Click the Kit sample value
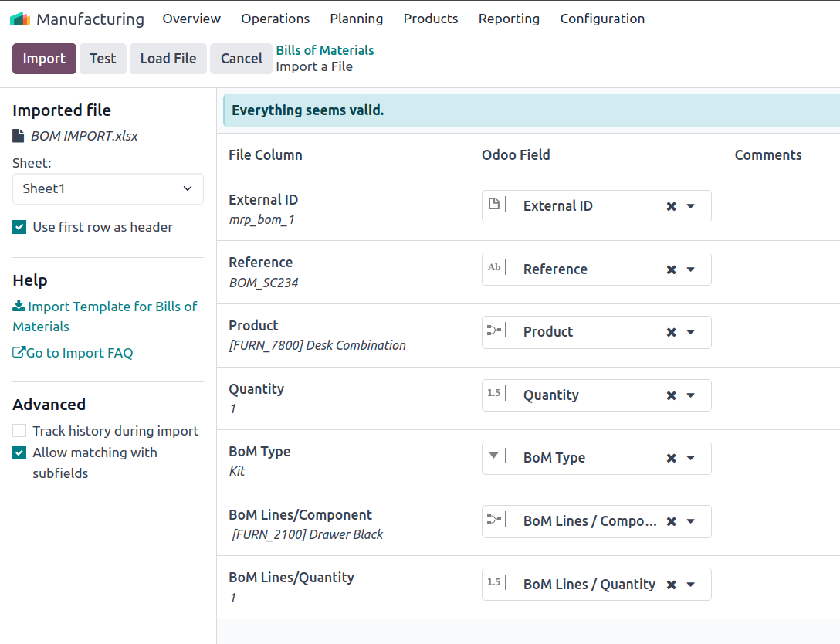Image resolution: width=840 pixels, height=644 pixels. (237, 472)
